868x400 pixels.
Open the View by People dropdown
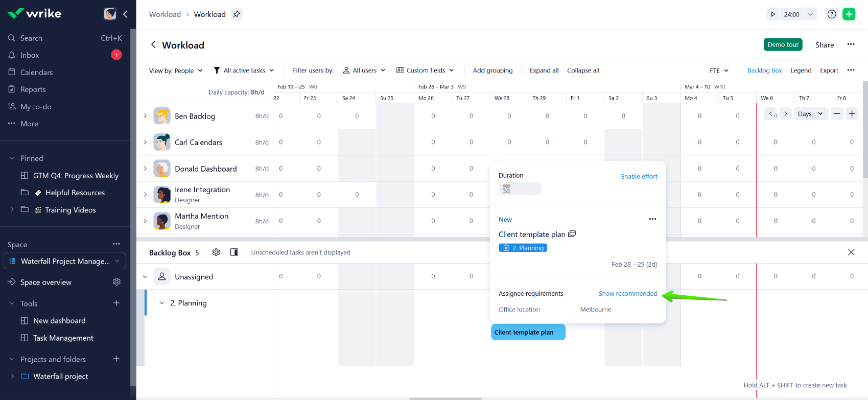[x=176, y=70]
